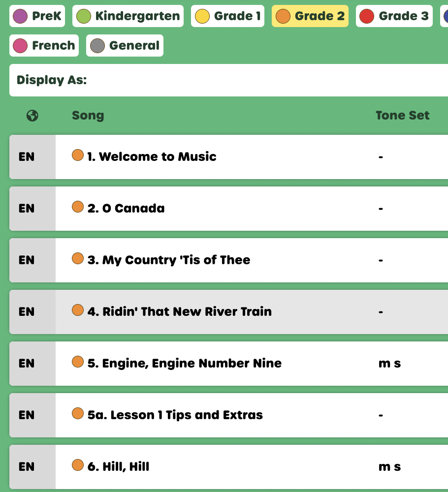Screen dimensions: 448x492
Task: Click the partially visible filter at the right edge
Action: (446, 15)
